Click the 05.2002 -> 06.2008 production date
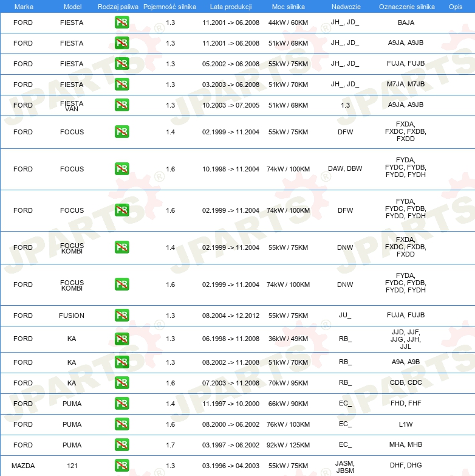The width and height of the screenshot is (475, 476). coord(231,64)
